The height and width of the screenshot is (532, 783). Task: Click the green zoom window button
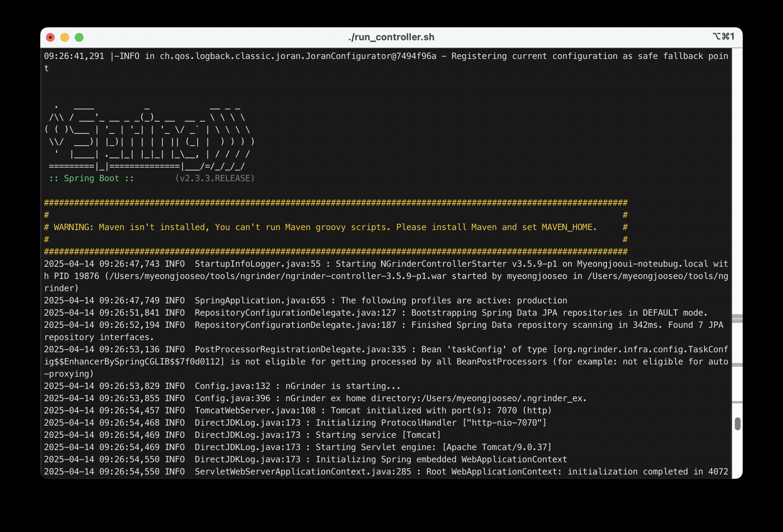[x=79, y=37]
